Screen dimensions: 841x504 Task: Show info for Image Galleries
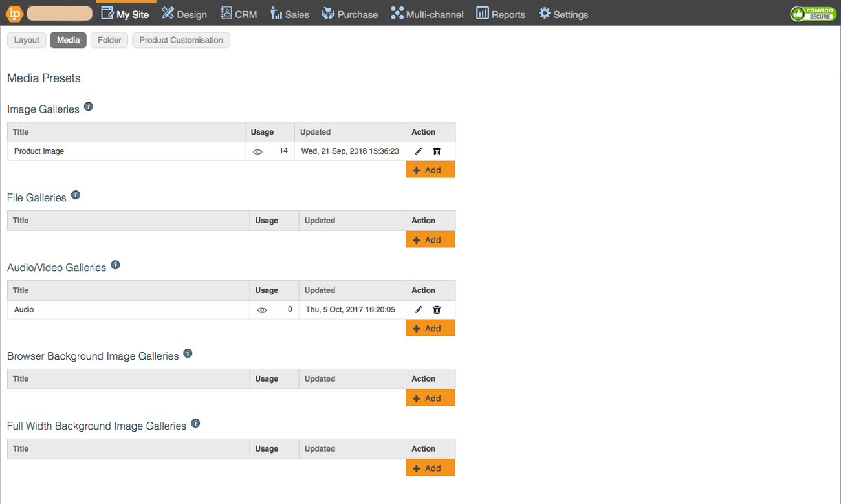tap(89, 107)
